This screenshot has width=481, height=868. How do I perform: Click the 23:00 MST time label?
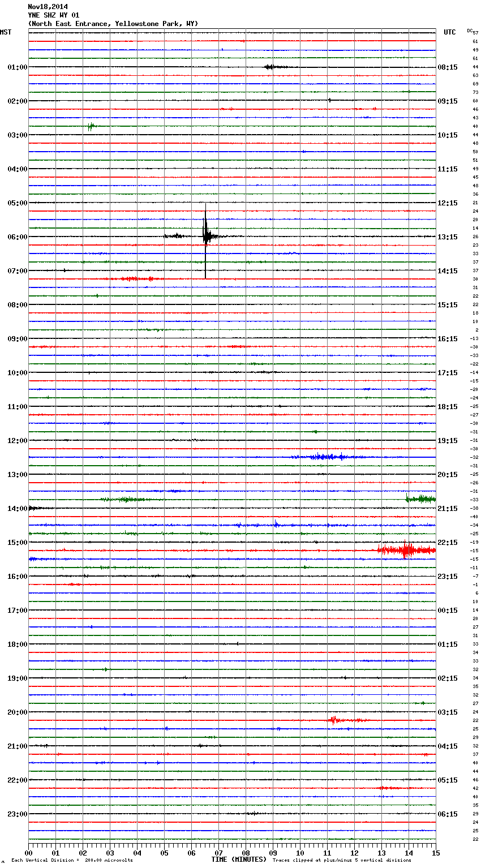point(17,814)
